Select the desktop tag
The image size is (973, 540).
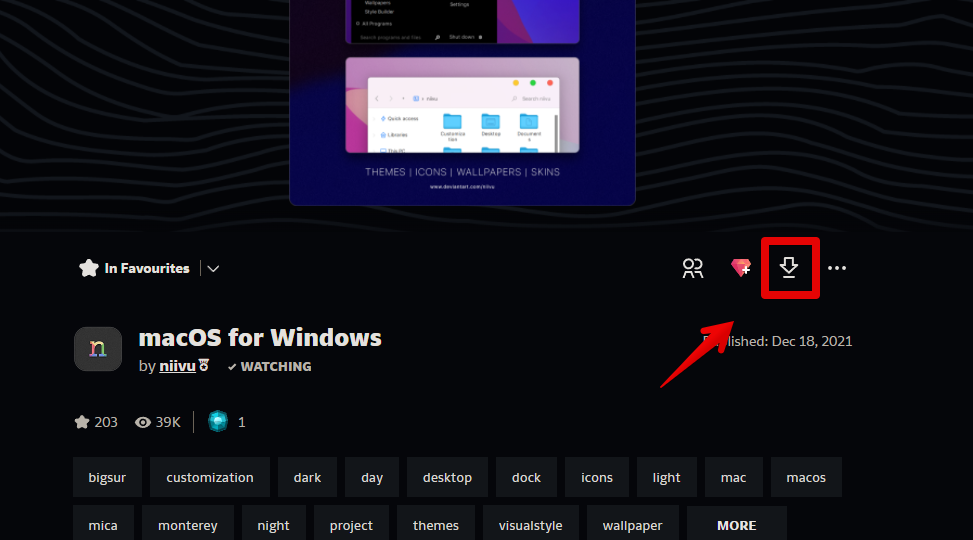tap(447, 477)
